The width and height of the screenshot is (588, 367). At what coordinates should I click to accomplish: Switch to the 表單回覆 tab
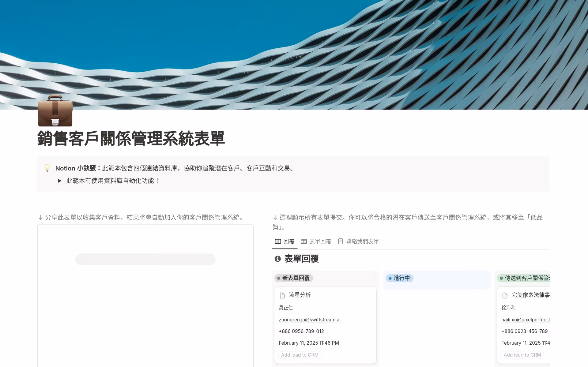pos(320,241)
